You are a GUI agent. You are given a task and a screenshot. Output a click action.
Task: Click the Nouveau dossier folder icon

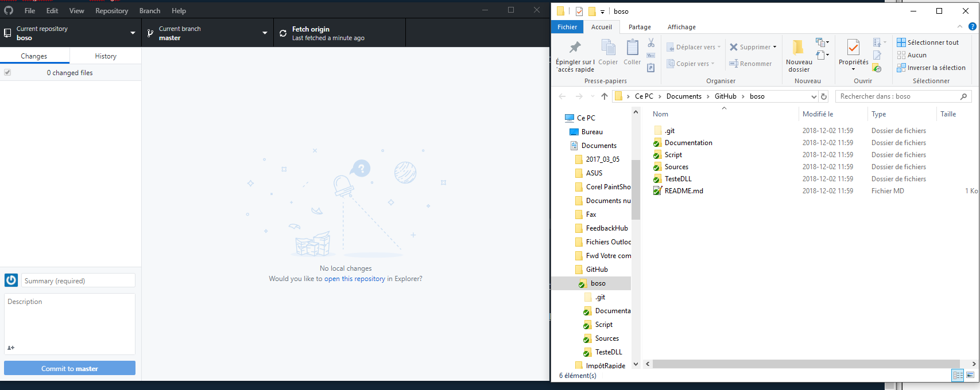click(798, 47)
